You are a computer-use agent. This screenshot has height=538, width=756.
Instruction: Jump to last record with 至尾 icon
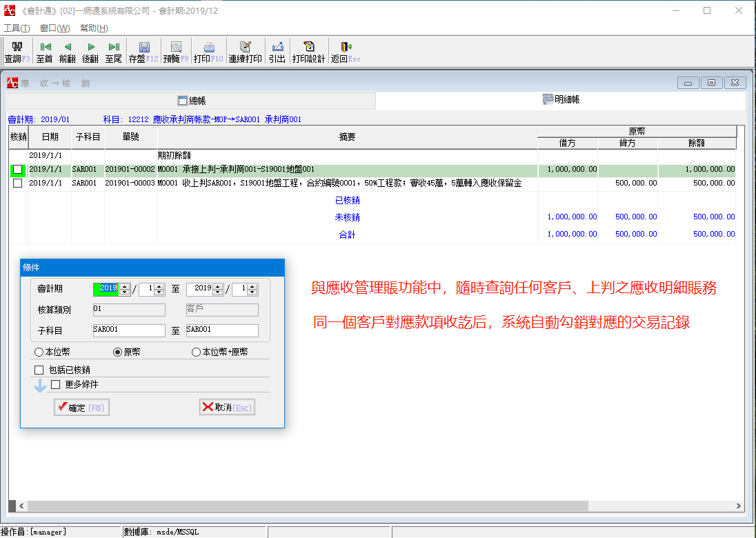point(114,50)
